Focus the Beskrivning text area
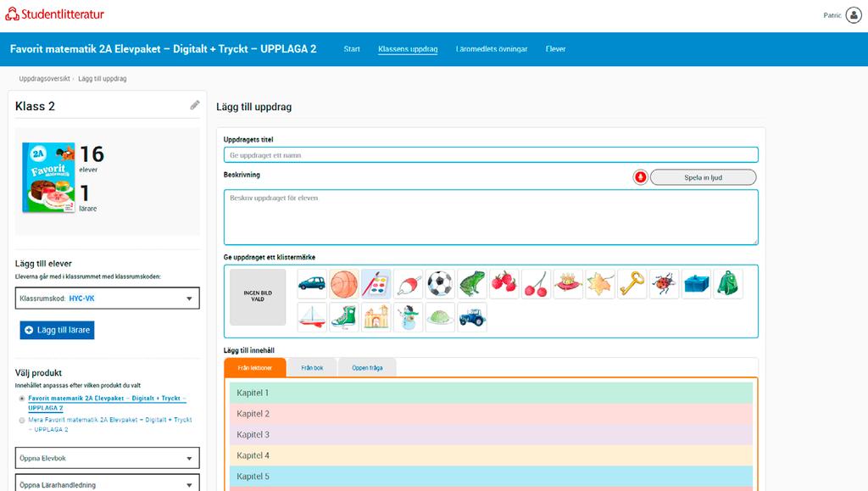 point(491,217)
